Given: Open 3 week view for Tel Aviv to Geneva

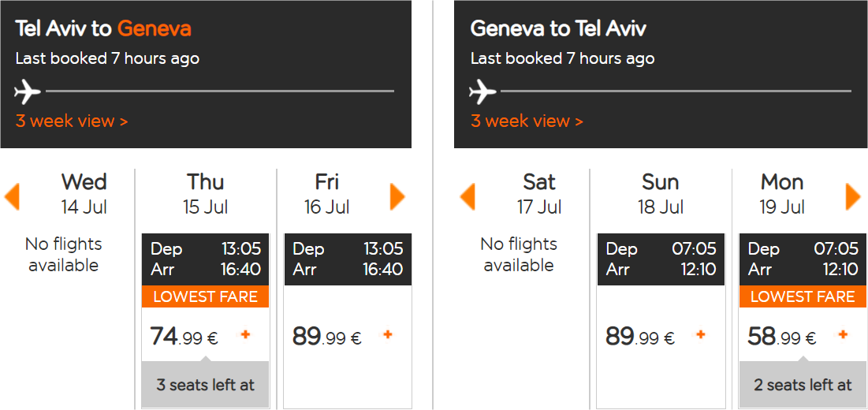Looking at the screenshot, I should (72, 121).
